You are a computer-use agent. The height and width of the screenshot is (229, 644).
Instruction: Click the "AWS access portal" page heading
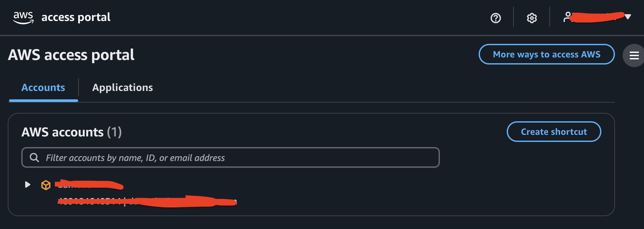tap(71, 55)
